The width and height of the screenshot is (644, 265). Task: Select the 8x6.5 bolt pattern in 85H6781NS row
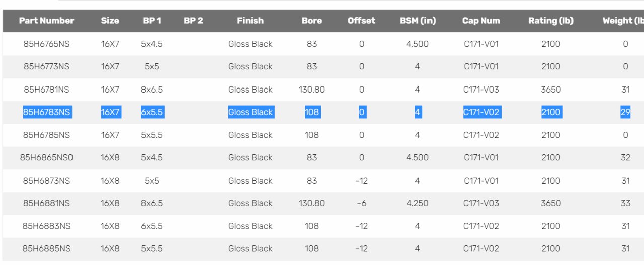point(152,90)
